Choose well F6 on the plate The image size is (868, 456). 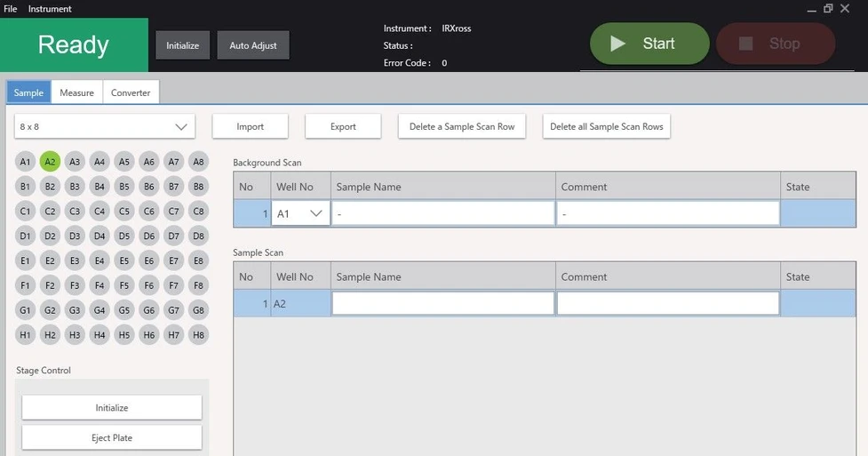tap(149, 286)
